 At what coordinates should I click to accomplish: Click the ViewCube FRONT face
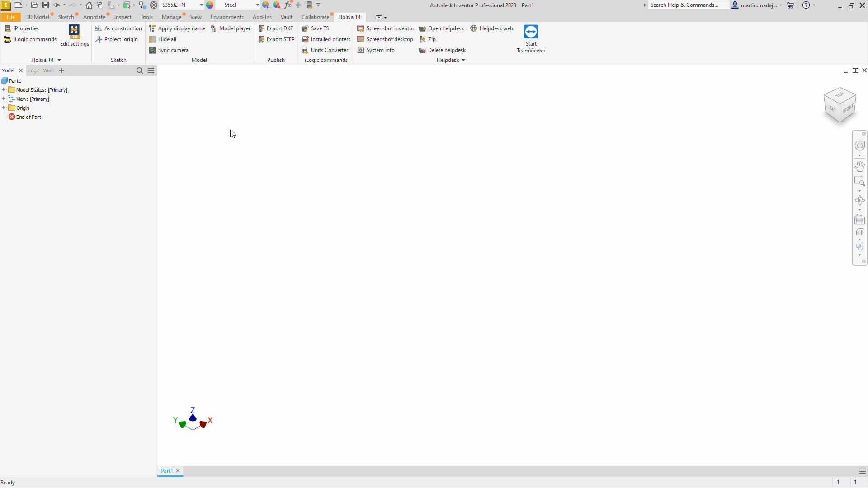tap(848, 109)
